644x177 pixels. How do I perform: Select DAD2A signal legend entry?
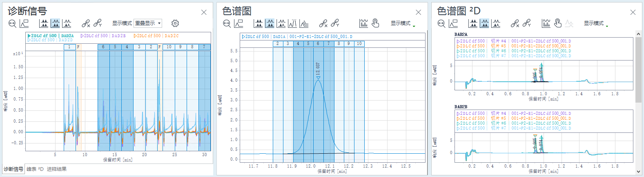click(51, 36)
